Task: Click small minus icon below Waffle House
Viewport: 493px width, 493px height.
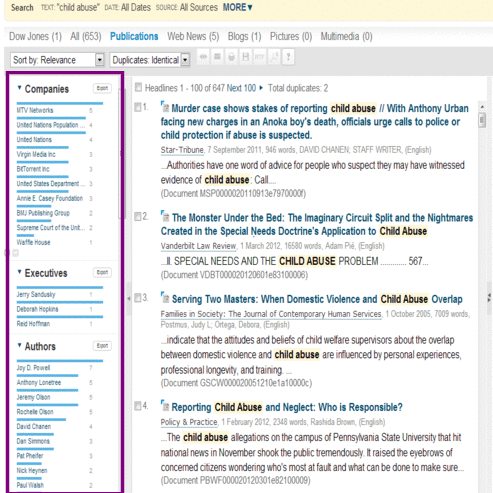Action: 15,253
